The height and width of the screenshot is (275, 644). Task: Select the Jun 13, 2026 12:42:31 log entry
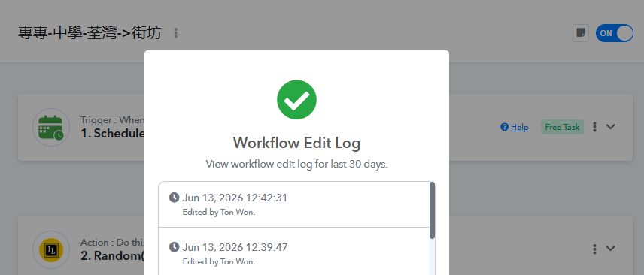click(x=293, y=204)
